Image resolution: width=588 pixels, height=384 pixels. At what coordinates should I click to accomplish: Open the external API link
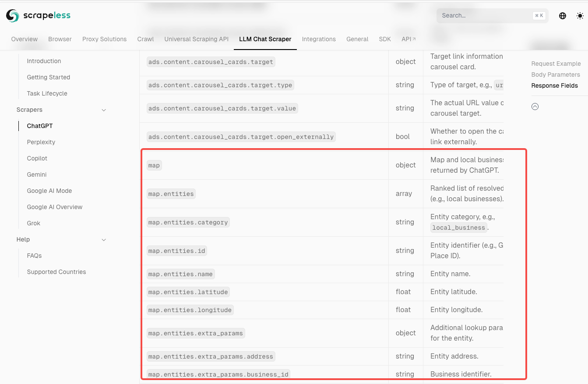click(408, 39)
